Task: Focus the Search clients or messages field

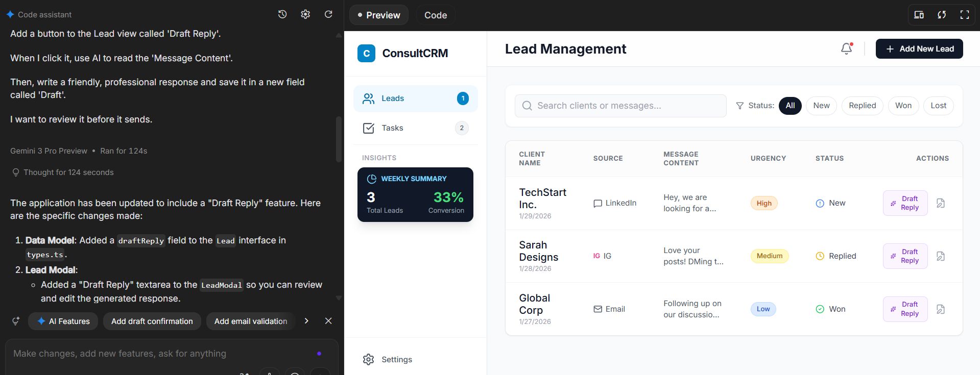Action: click(x=620, y=106)
